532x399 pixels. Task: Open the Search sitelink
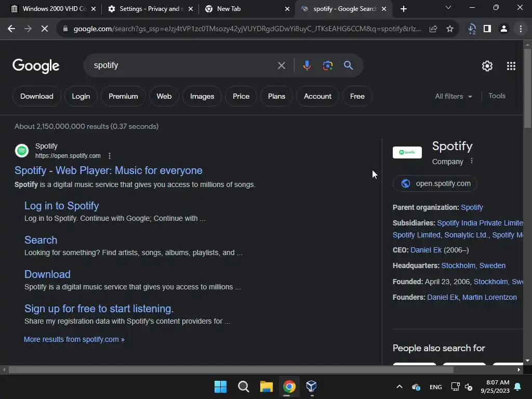41,240
